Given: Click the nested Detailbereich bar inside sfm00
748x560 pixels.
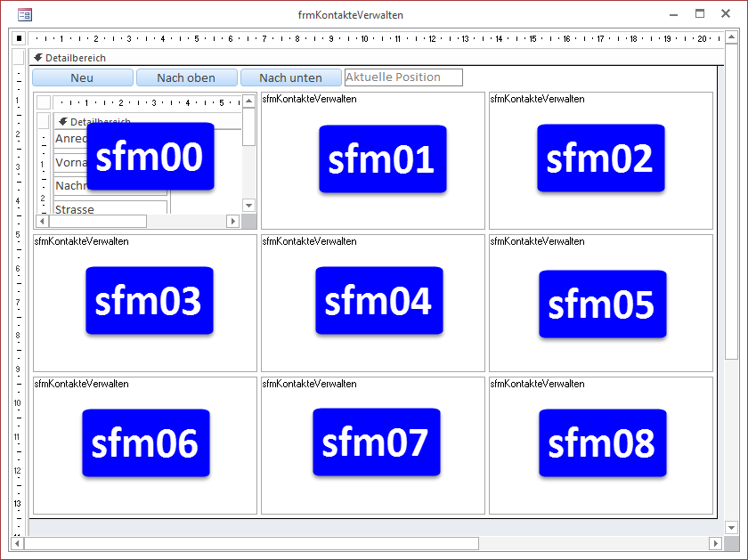Looking at the screenshot, I should coord(147,121).
